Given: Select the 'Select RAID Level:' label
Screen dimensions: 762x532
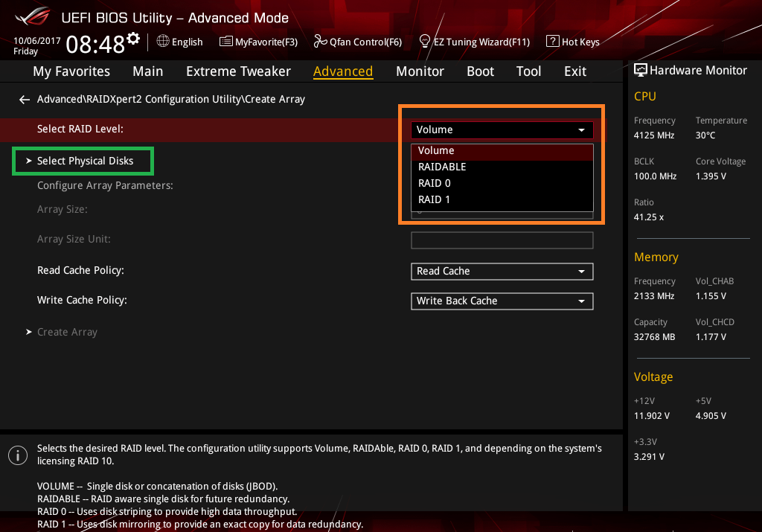Looking at the screenshot, I should click(x=80, y=129).
